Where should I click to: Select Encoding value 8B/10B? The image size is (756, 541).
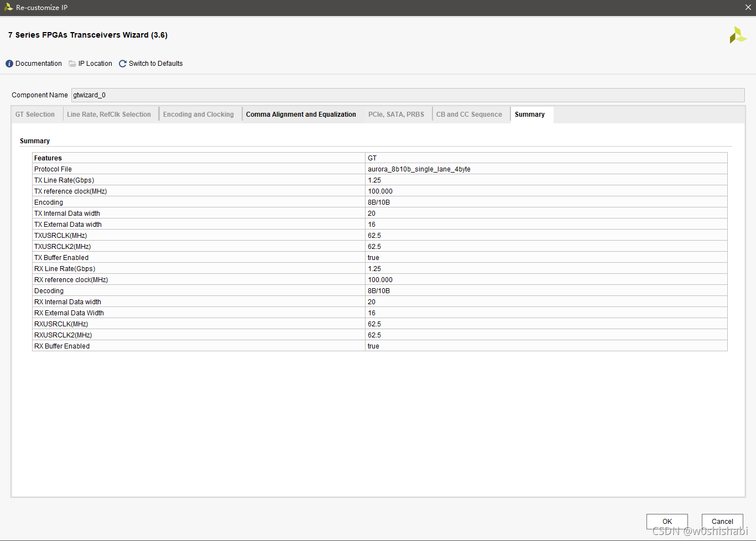tap(379, 202)
